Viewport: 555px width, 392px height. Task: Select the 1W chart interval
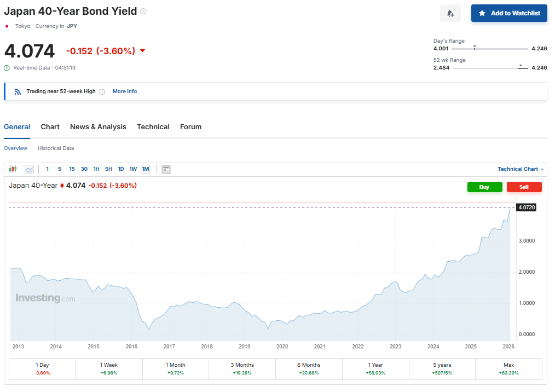[133, 169]
